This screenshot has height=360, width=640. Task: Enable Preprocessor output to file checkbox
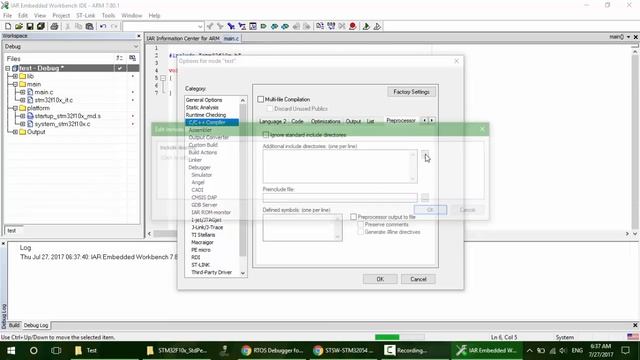pyautogui.click(x=353, y=217)
